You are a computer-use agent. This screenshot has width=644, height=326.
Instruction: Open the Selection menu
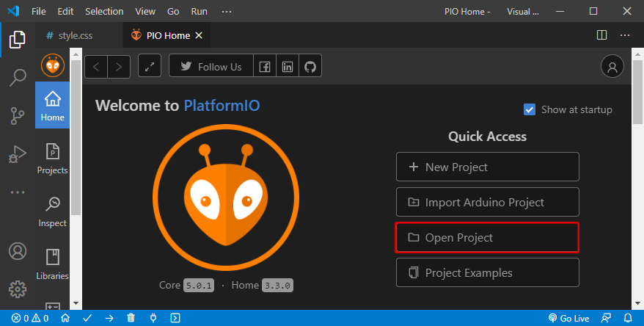pyautogui.click(x=104, y=12)
